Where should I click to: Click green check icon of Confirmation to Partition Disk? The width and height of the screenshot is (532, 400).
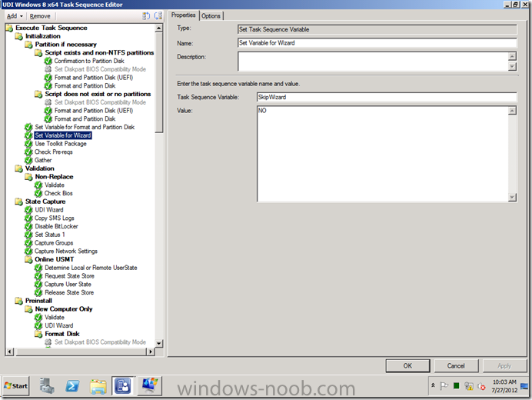(48, 61)
